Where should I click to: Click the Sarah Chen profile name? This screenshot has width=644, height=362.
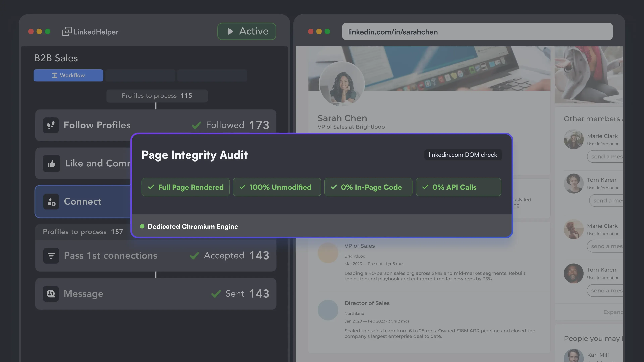342,118
